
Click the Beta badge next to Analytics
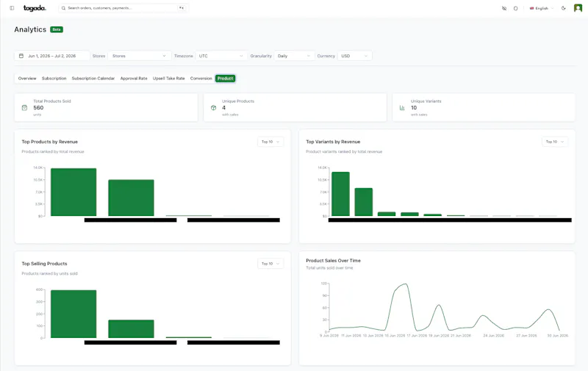(57, 29)
